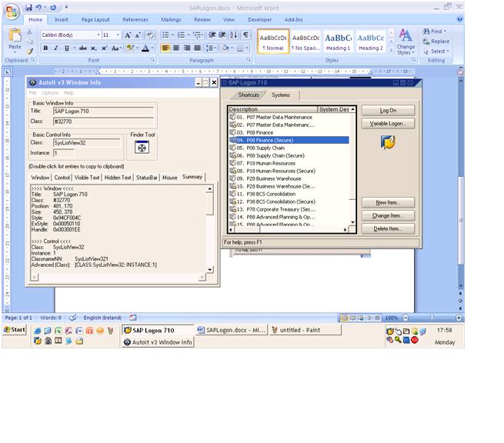The width and height of the screenshot is (504, 443).
Task: Toggle superscript formatting
Action: point(104,48)
